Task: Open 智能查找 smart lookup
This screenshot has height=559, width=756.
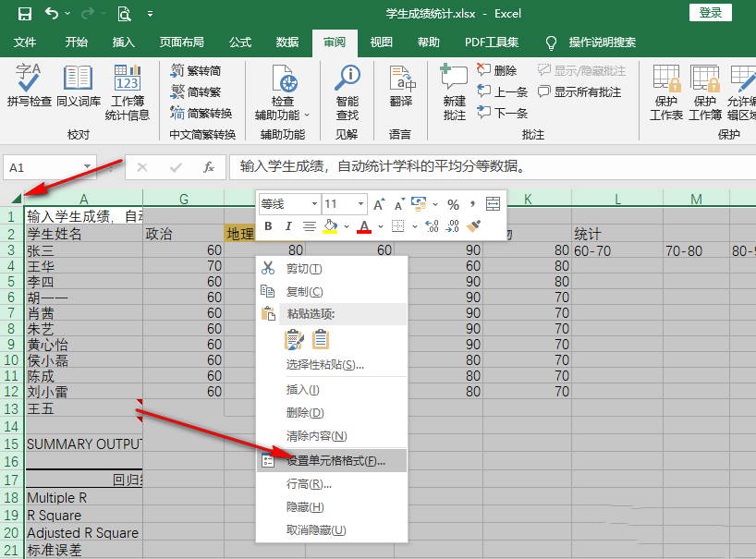Action: tap(348, 92)
